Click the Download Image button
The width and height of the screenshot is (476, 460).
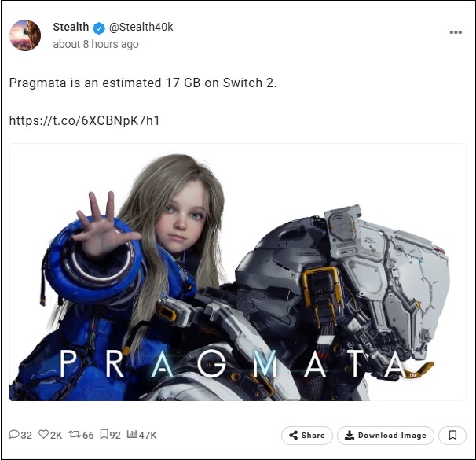(386, 436)
